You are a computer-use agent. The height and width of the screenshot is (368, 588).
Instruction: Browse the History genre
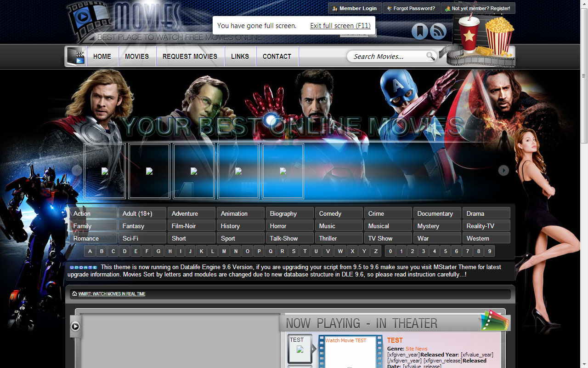[x=241, y=226]
